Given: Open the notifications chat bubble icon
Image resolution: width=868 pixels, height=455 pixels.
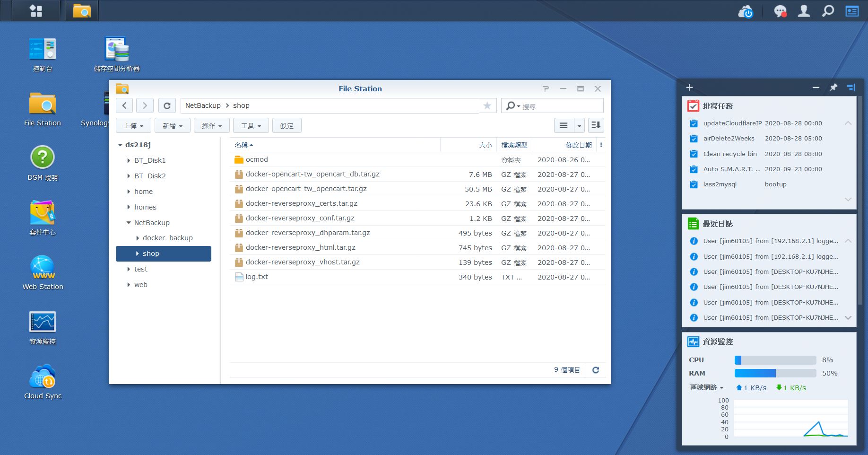Looking at the screenshot, I should point(780,11).
